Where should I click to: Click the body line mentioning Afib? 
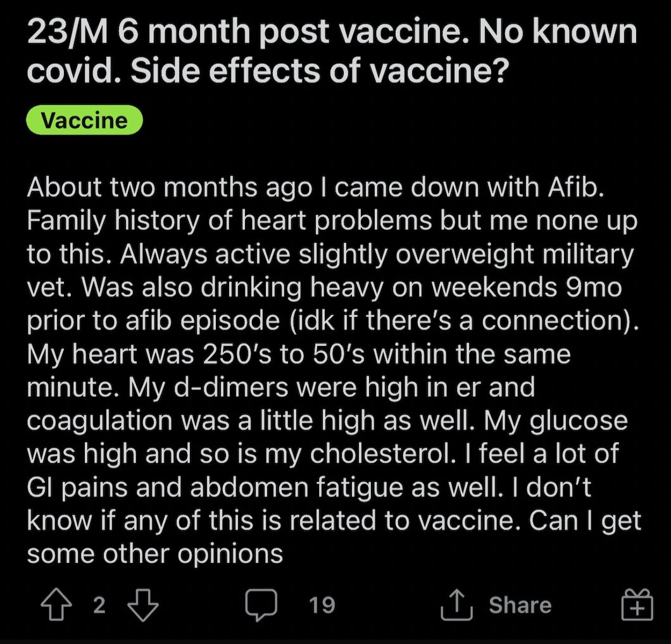click(x=315, y=187)
